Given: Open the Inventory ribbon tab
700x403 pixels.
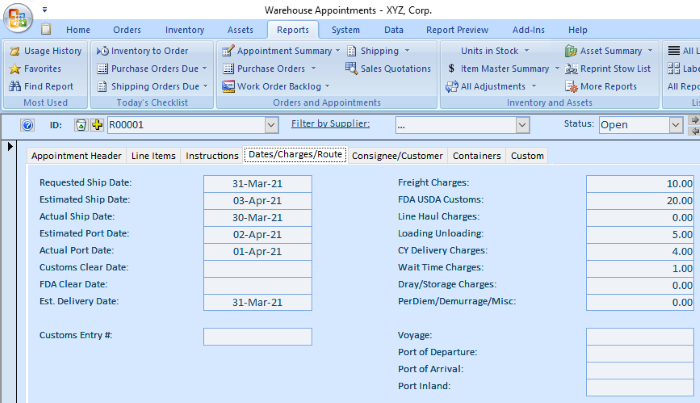Looking at the screenshot, I should click(x=184, y=30).
